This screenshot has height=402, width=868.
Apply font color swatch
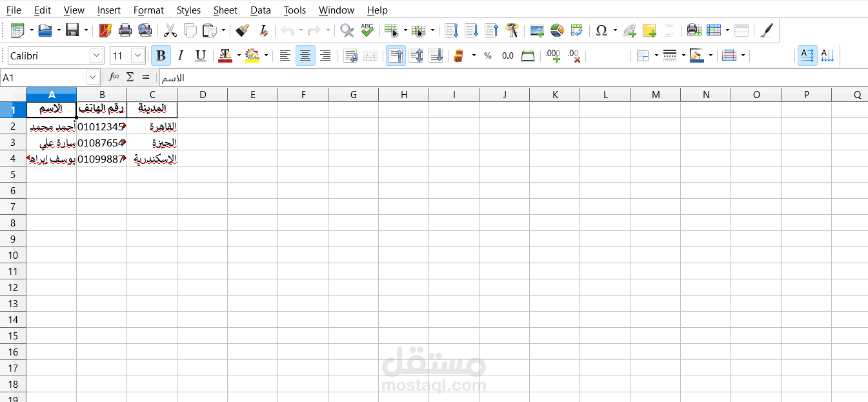tap(225, 56)
